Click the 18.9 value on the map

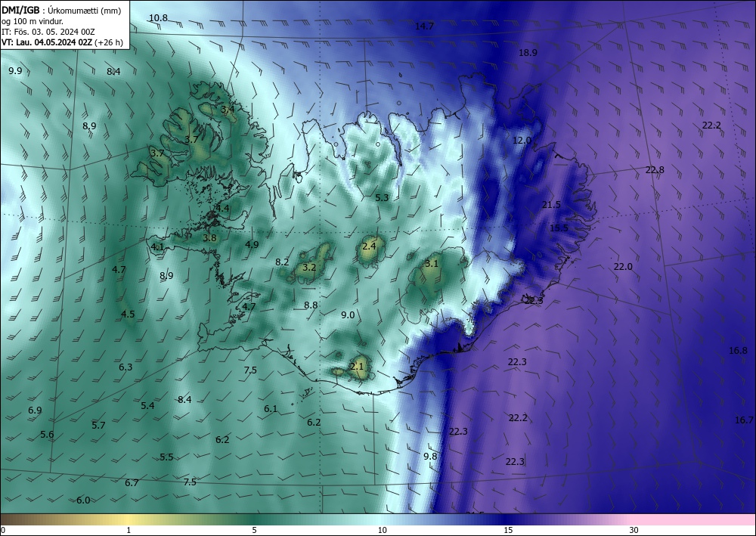pyautogui.click(x=528, y=53)
